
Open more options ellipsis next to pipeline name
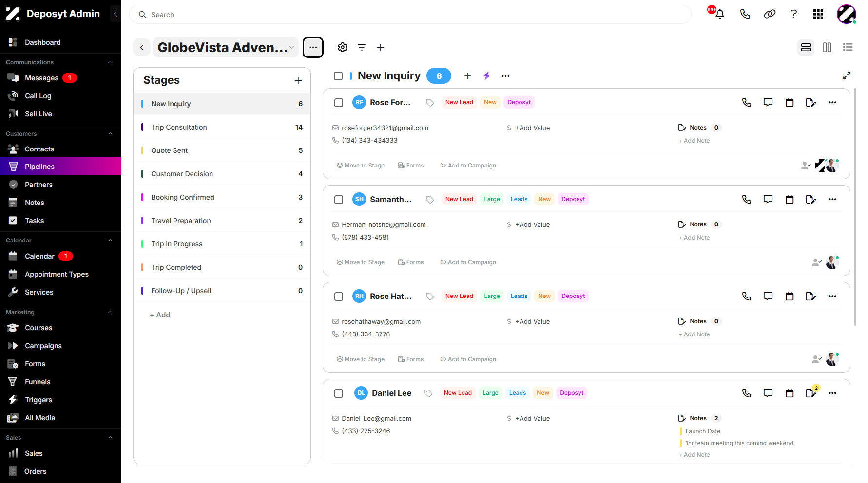(x=313, y=47)
